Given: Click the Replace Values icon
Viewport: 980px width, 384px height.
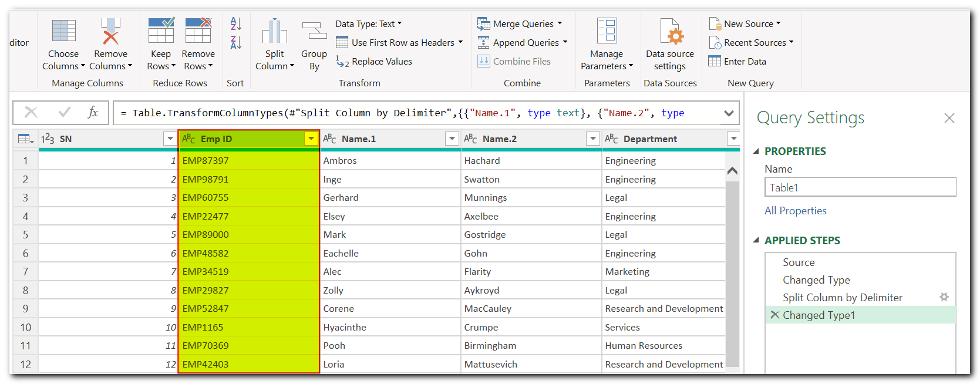Looking at the screenshot, I should click(342, 61).
